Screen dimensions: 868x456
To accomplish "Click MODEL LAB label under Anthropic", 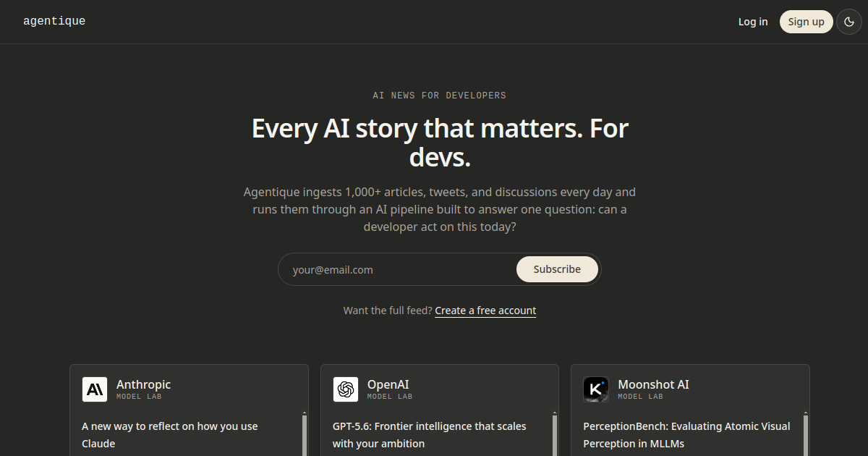I will 139,397.
